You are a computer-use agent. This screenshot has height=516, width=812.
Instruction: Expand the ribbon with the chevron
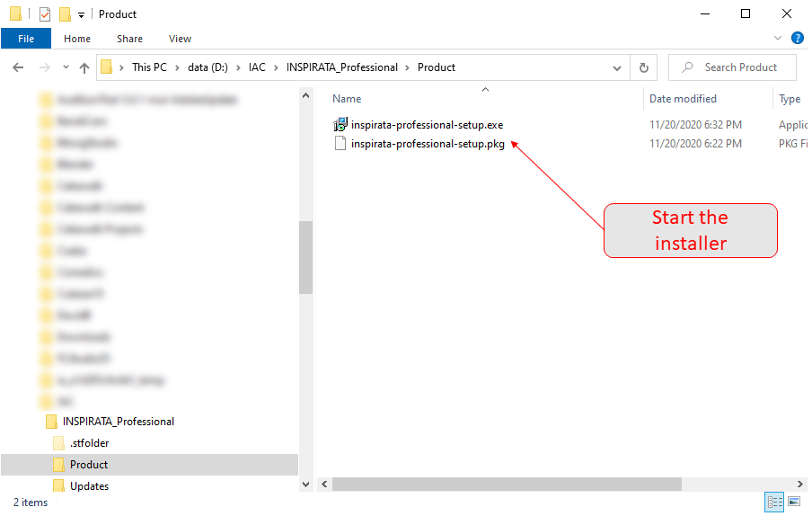[777, 38]
